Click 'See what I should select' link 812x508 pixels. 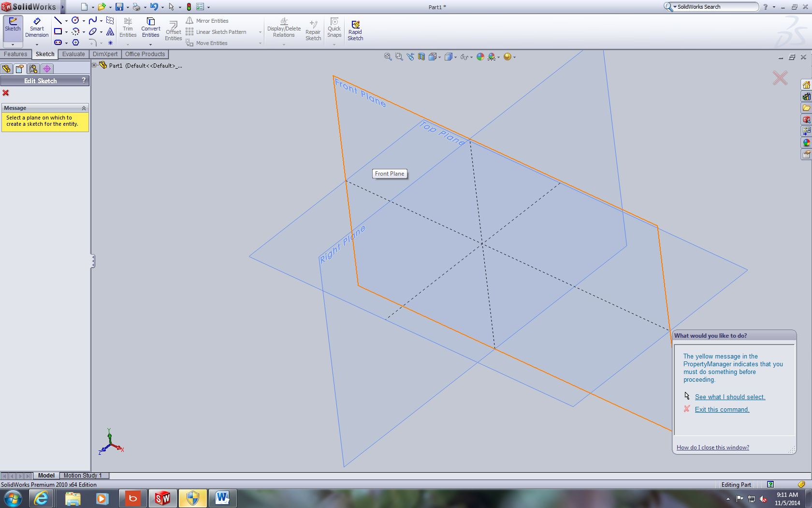pyautogui.click(x=730, y=397)
